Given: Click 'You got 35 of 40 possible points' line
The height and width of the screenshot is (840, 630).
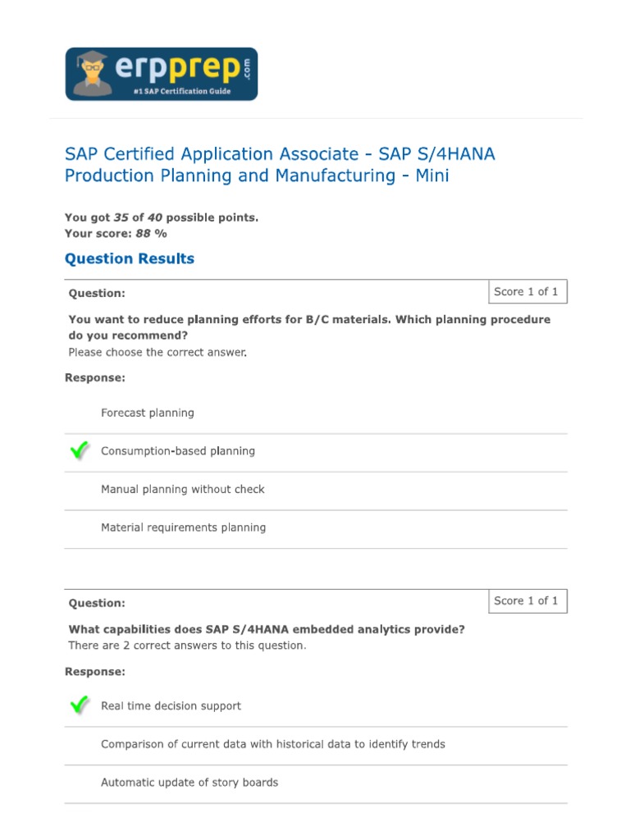Looking at the screenshot, I should (162, 217).
